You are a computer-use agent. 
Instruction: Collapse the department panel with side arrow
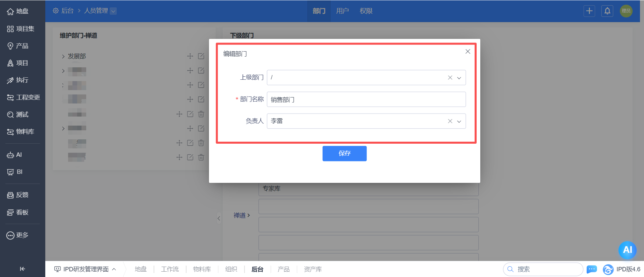(219, 218)
